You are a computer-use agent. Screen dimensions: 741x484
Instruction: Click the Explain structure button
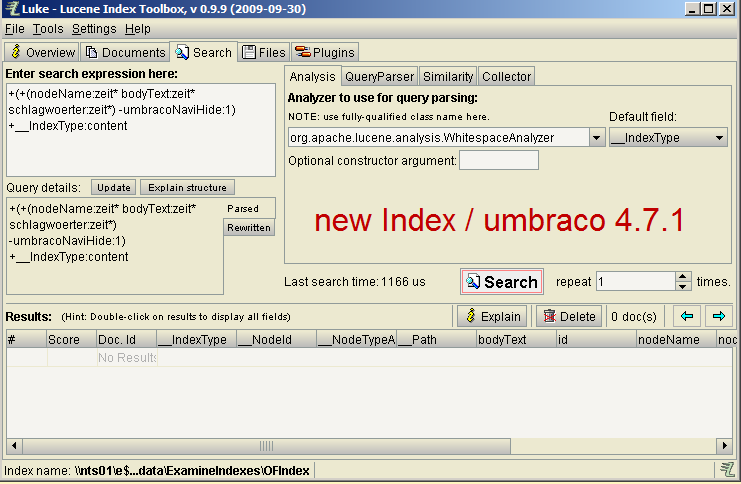point(187,188)
